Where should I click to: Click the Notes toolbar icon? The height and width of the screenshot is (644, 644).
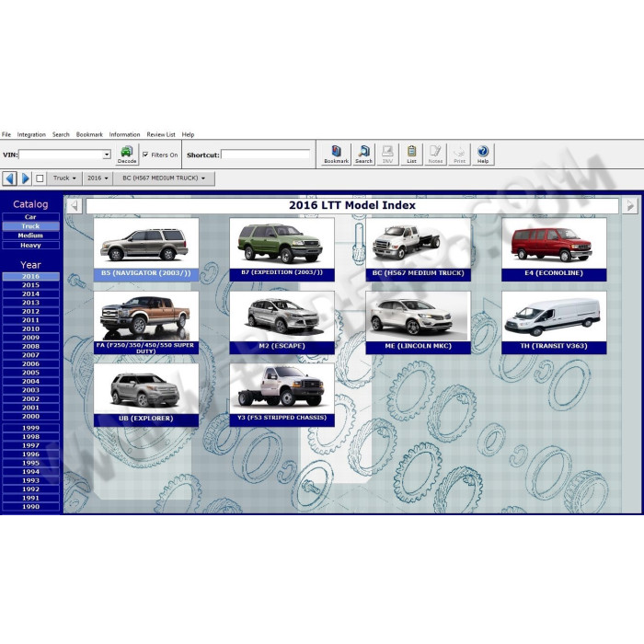[x=435, y=155]
